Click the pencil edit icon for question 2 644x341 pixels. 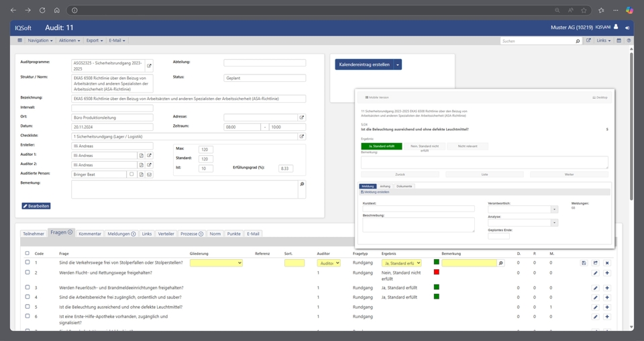pos(595,273)
